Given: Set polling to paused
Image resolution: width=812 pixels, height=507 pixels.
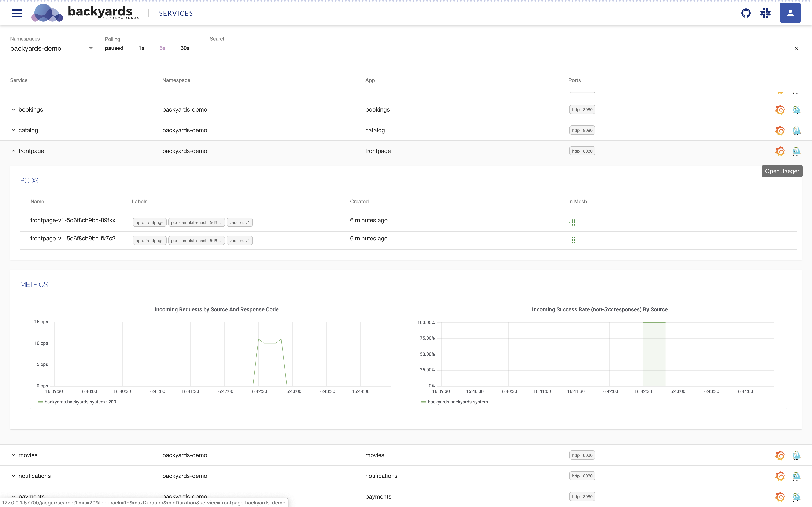Looking at the screenshot, I should pos(114,48).
